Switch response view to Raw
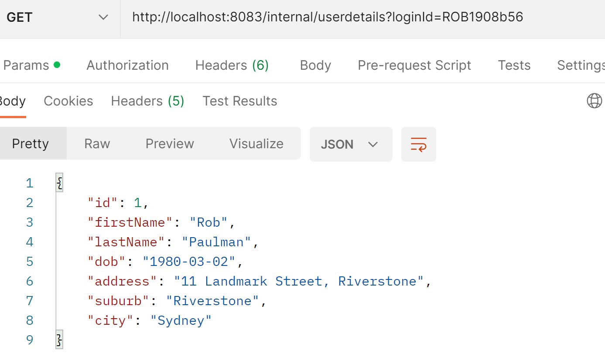 pos(97,143)
